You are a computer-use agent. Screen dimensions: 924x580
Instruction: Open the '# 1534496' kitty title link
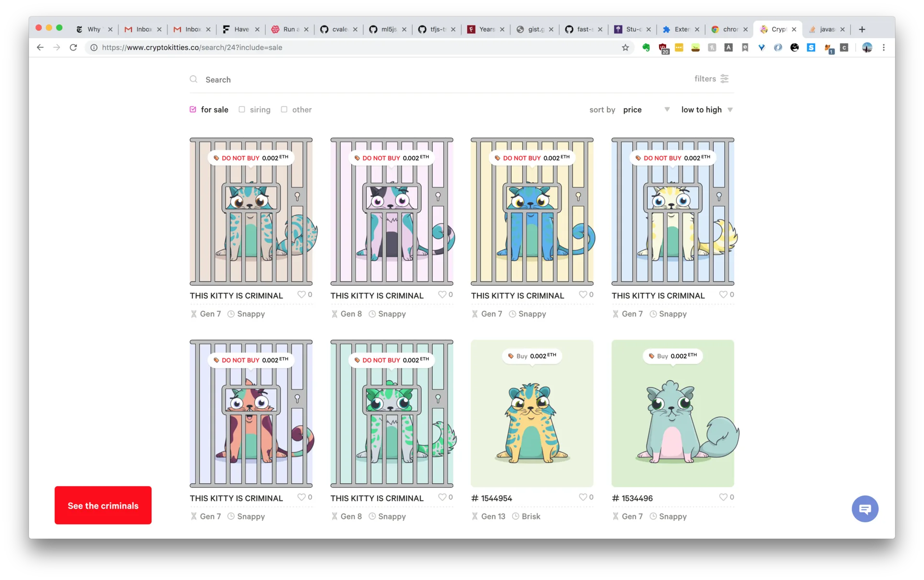pyautogui.click(x=632, y=498)
